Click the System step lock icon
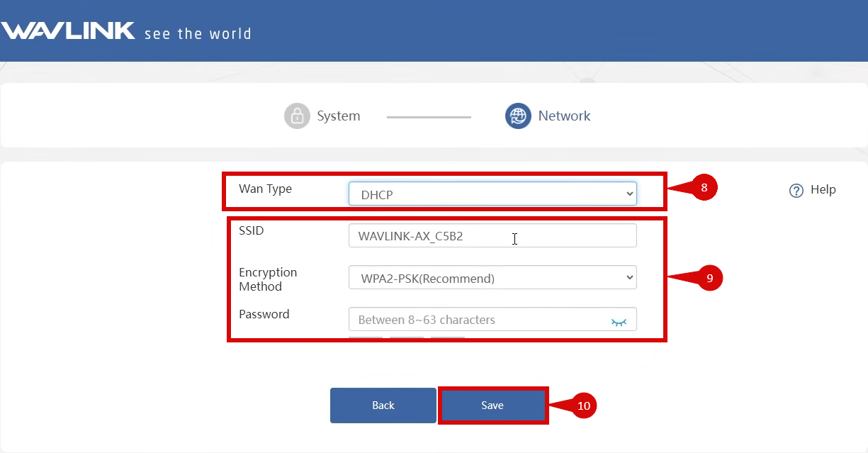Image resolution: width=868 pixels, height=453 pixels. [298, 116]
